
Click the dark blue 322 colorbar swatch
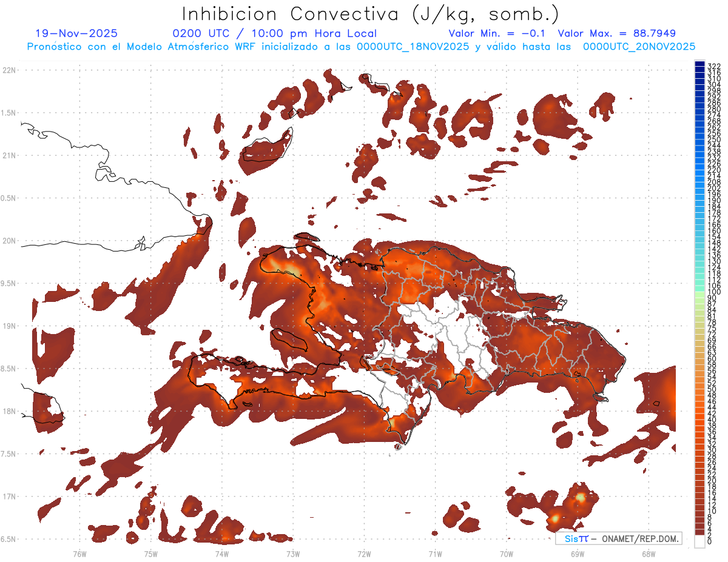pyautogui.click(x=699, y=64)
